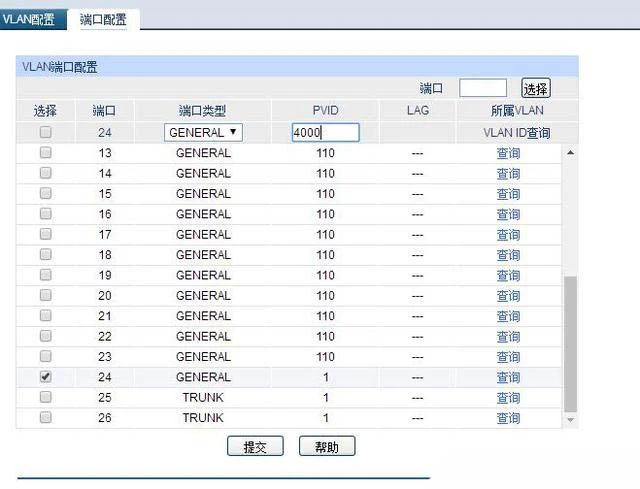The height and width of the screenshot is (489, 640).
Task: Check the box for TRUNK port 25
Action: [x=46, y=397]
